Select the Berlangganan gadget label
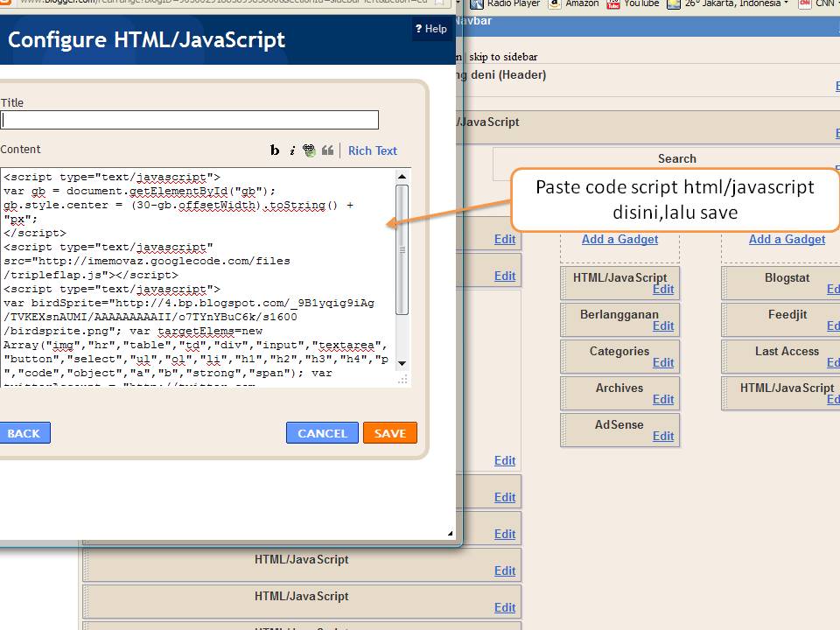Viewport: 840px width, 630px height. pos(619,314)
